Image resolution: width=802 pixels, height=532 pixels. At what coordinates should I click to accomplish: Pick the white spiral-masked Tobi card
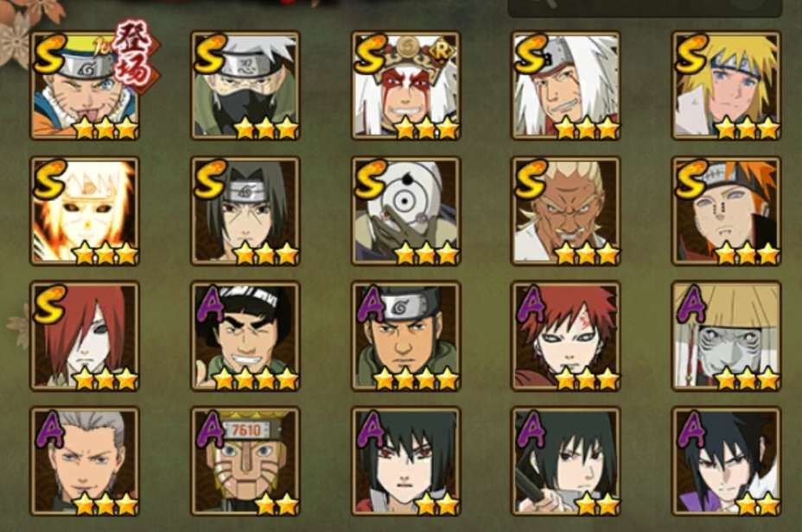click(x=406, y=211)
